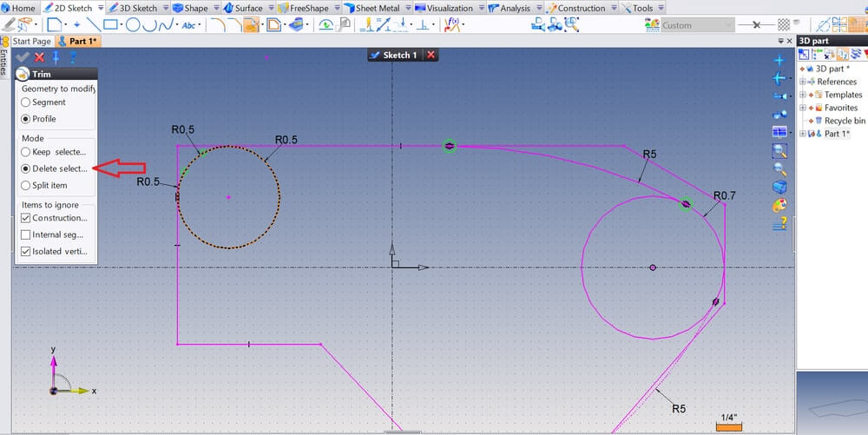Select the Segment radio button
Image resolution: width=868 pixels, height=435 pixels.
[26, 102]
